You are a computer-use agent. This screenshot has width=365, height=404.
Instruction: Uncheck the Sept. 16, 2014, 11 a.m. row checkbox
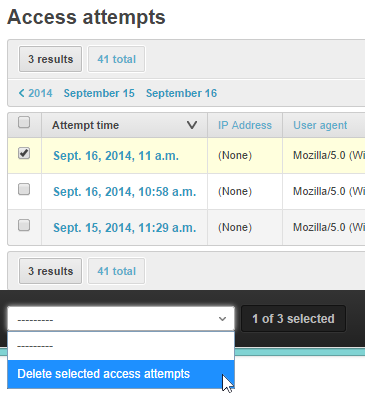coord(24,153)
